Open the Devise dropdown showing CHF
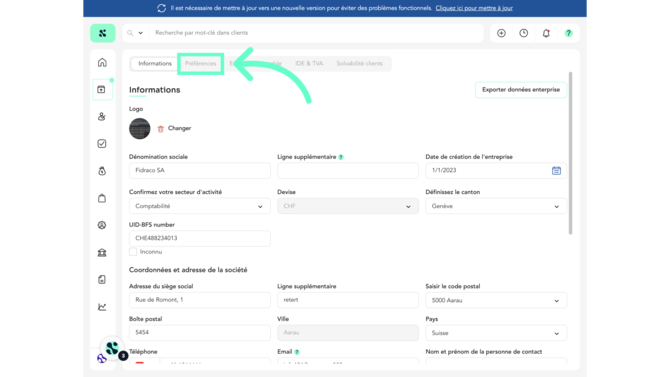 pos(348,206)
